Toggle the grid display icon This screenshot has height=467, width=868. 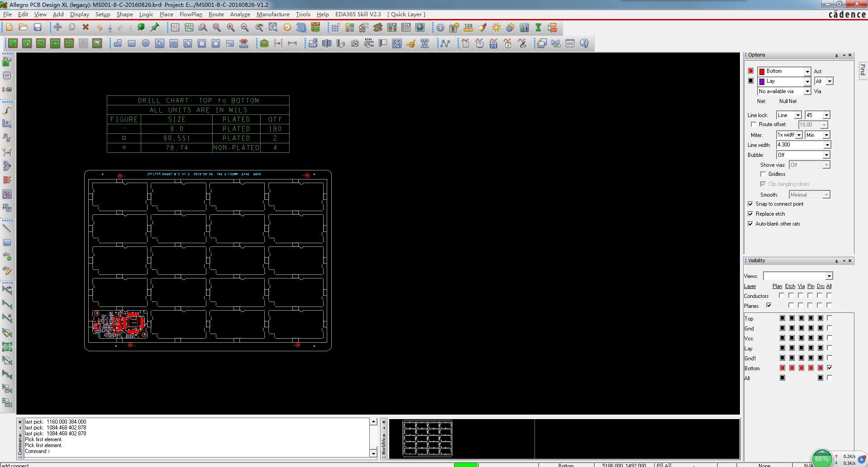tap(335, 28)
